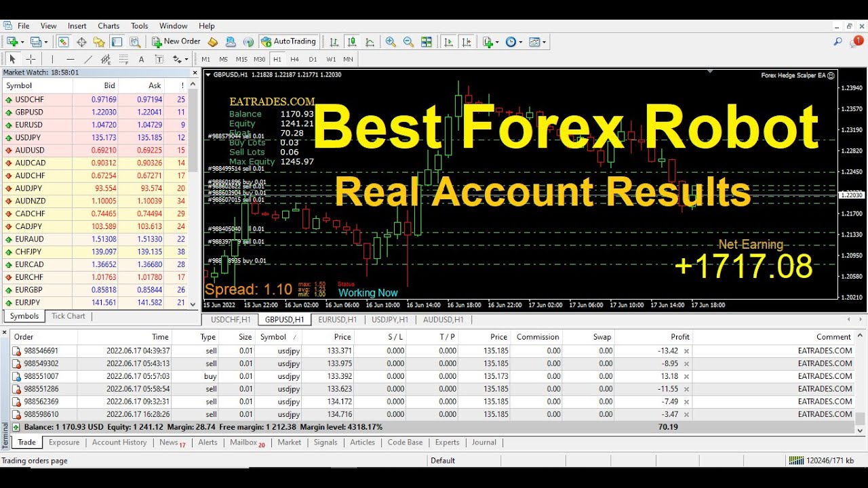Select the Fibonacci retracement tool

tap(123, 59)
